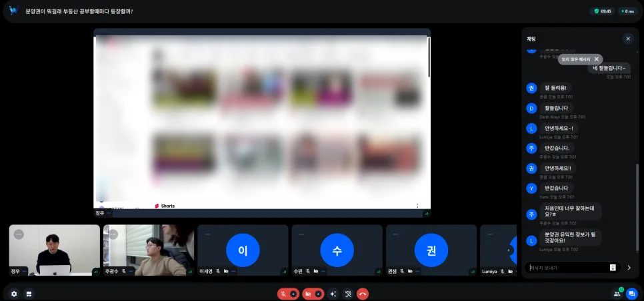This screenshot has width=644, height=301.
Task: Click the shared screen's vertical scrollbar
Action: (429, 57)
